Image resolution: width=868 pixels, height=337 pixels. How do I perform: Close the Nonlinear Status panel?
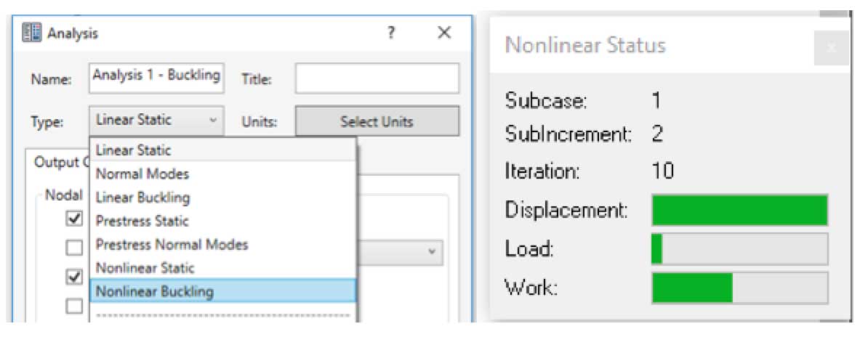[832, 47]
